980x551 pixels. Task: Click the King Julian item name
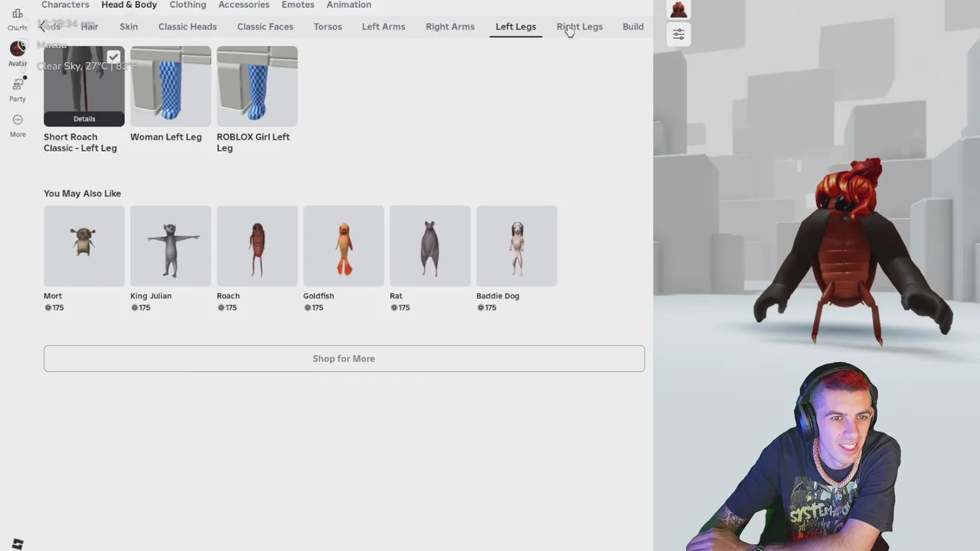click(151, 295)
